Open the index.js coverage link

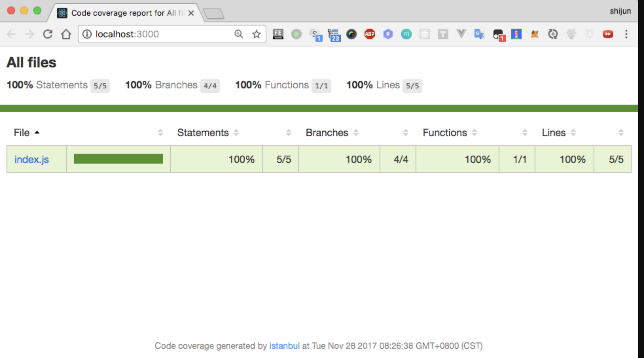pos(31,159)
